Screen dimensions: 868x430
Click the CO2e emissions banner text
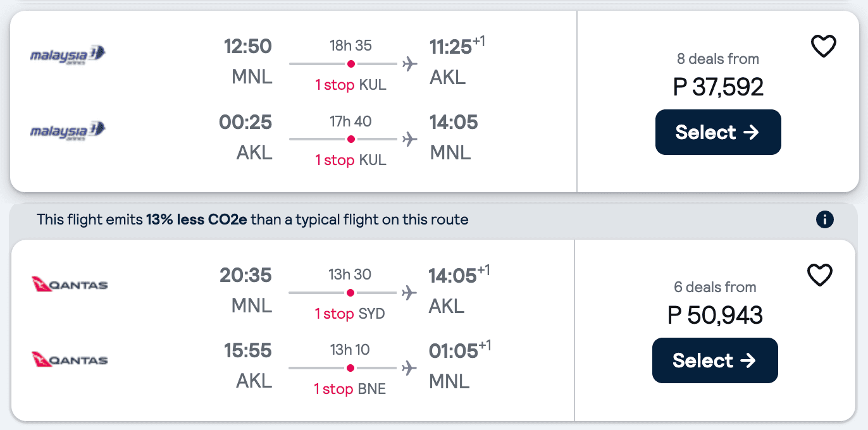pyautogui.click(x=251, y=219)
